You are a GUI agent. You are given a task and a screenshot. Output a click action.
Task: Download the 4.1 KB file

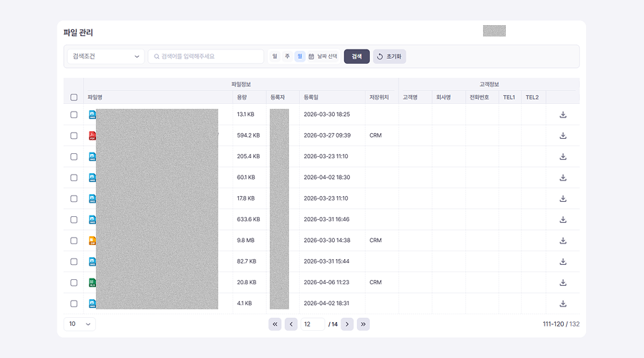tap(562, 304)
